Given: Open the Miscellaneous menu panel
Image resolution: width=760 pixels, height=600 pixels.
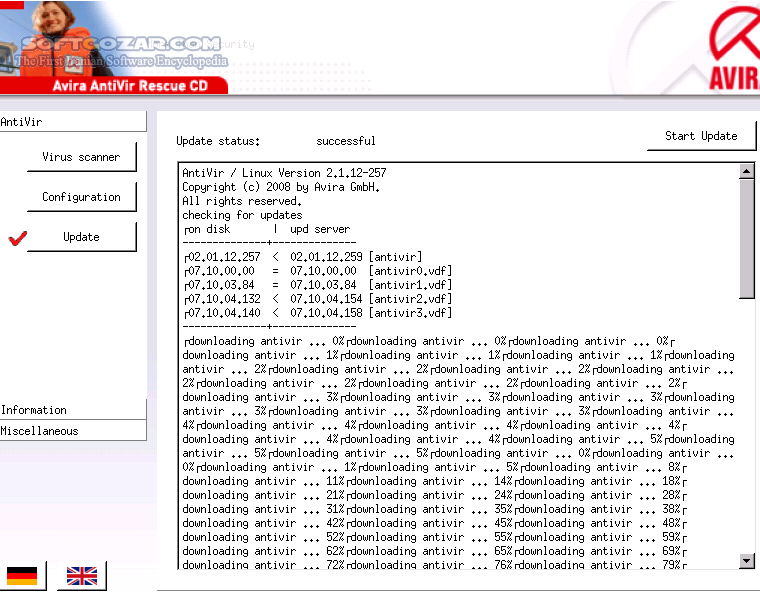Looking at the screenshot, I should 73,431.
